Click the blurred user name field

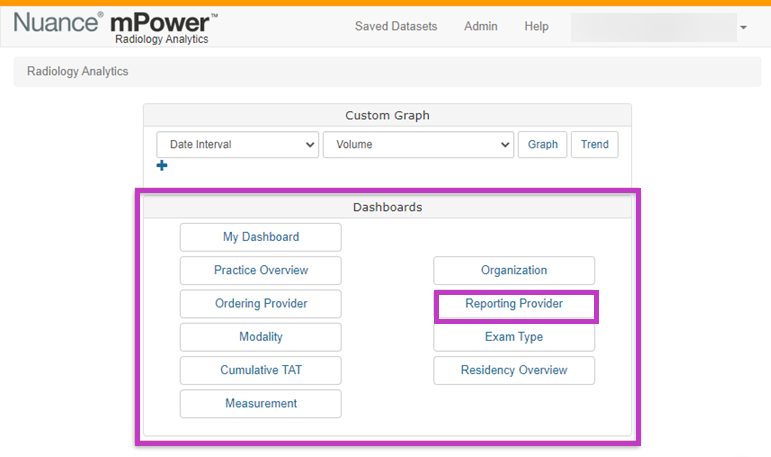[653, 28]
